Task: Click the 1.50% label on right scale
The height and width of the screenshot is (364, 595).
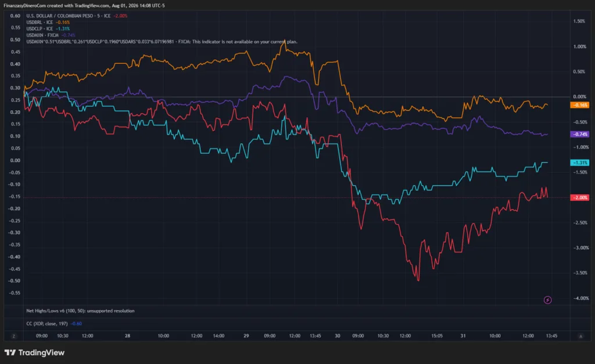Action: tap(579, 21)
